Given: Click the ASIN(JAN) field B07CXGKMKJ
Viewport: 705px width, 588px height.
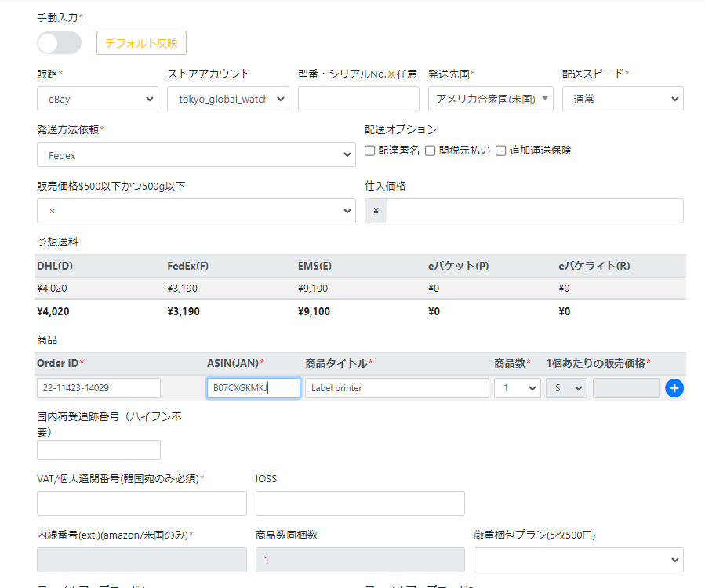Looking at the screenshot, I should click(x=253, y=388).
